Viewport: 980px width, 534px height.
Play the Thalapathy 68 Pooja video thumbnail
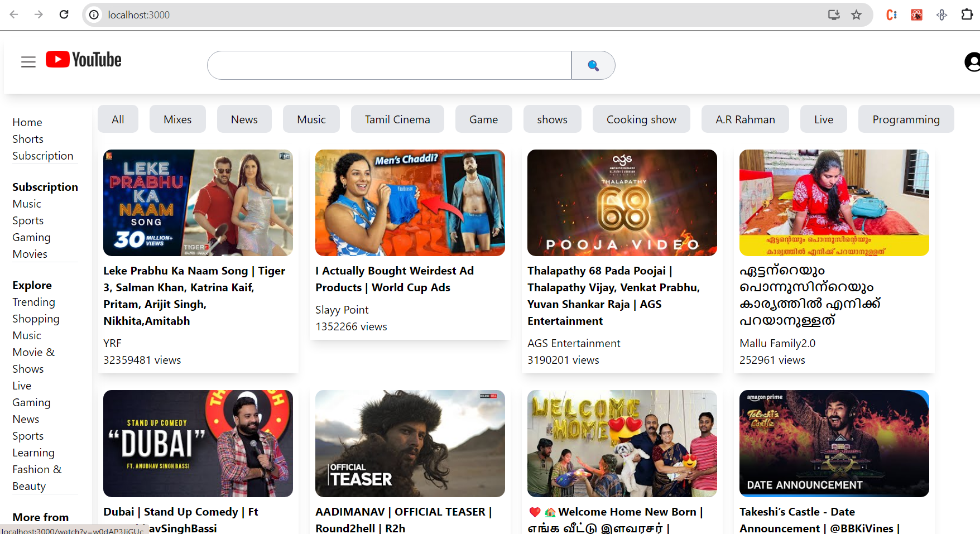pos(622,203)
